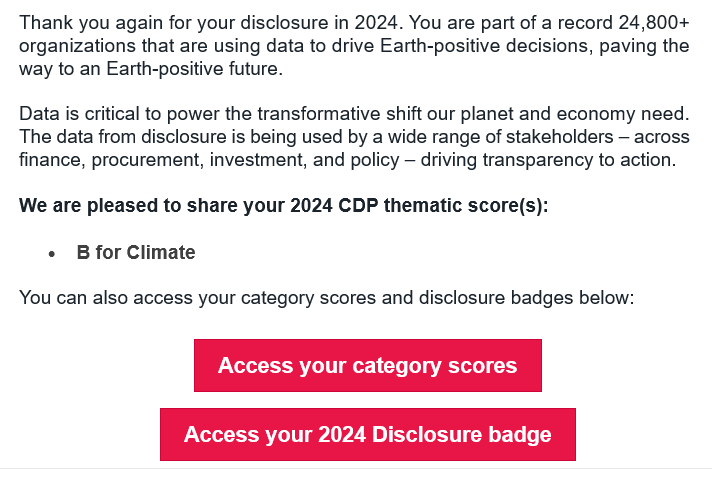This screenshot has height=484, width=712.
Task: Click the word organizations in first paragraph
Action: click(x=77, y=46)
